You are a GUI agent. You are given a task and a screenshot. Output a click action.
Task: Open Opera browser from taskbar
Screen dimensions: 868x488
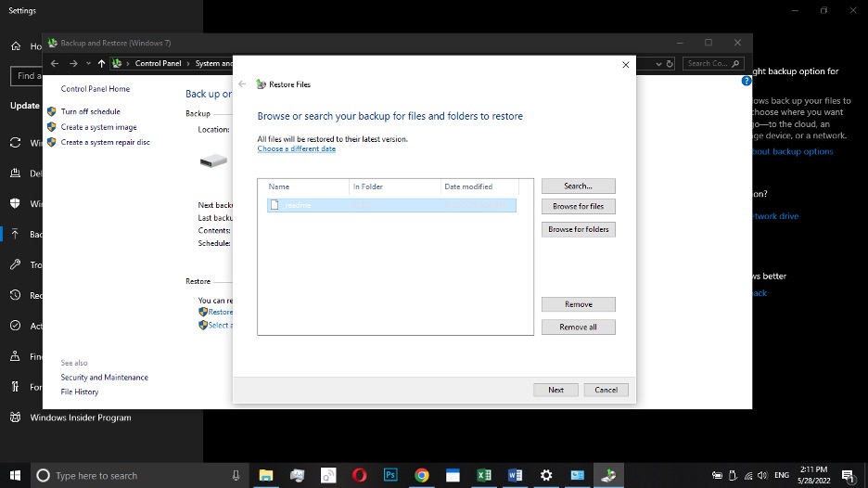point(359,475)
